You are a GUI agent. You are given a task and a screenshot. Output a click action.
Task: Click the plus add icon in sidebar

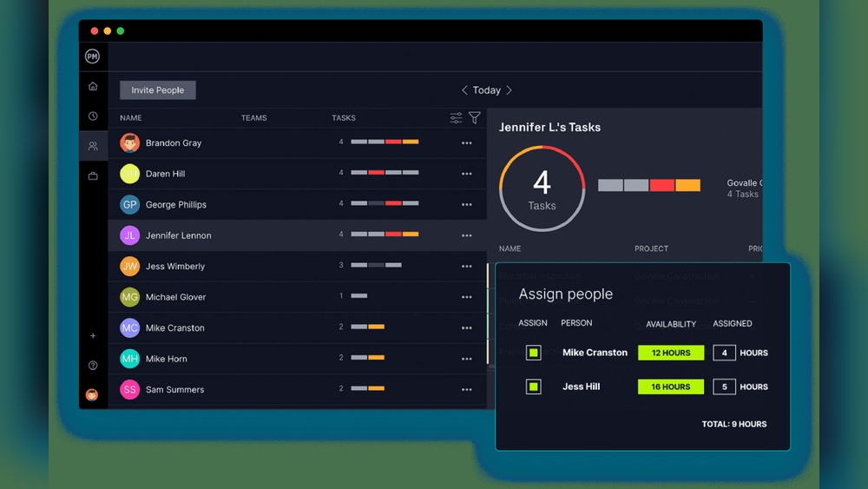point(93,336)
